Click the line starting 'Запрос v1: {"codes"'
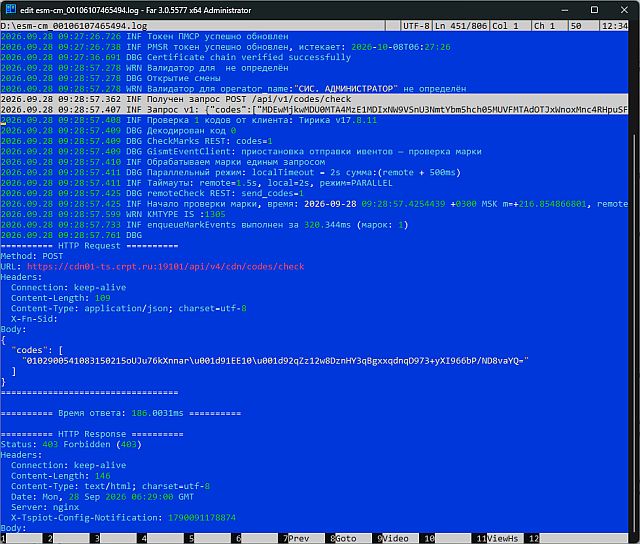640x544 pixels. [x=314, y=110]
